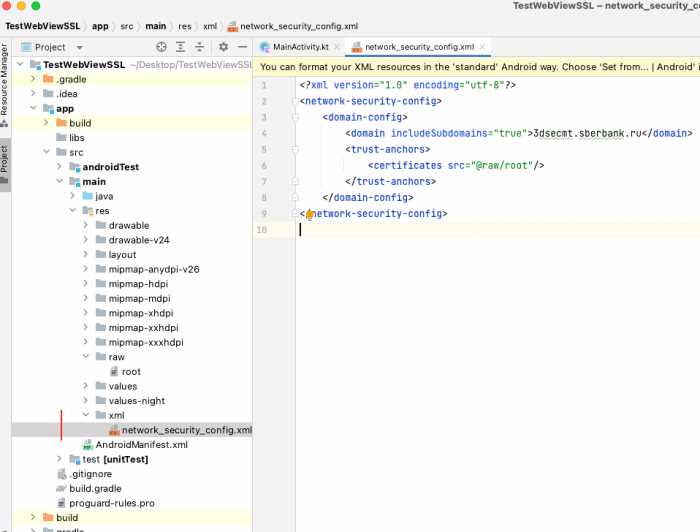Image resolution: width=700 pixels, height=532 pixels.
Task: Select the AndroidManifest.xml file
Action: point(135,445)
